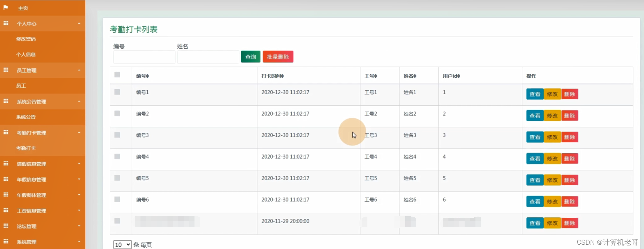Sort table by 用户id column arrows

pyautogui.click(x=459, y=76)
